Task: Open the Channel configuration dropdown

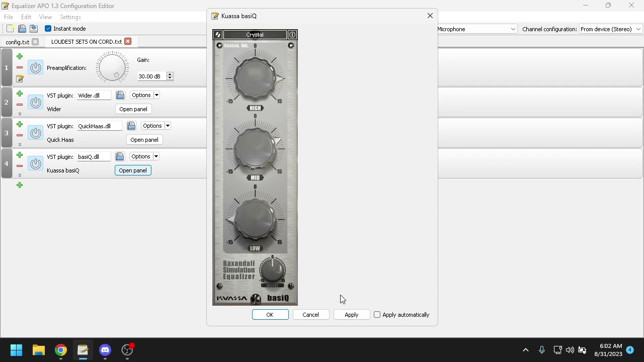Action: (611, 29)
